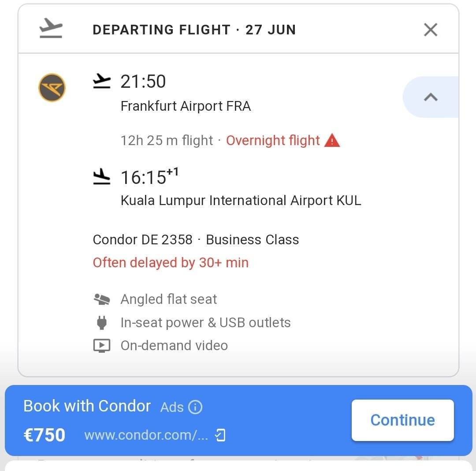Click the €750 price in booking bar

(x=45, y=435)
